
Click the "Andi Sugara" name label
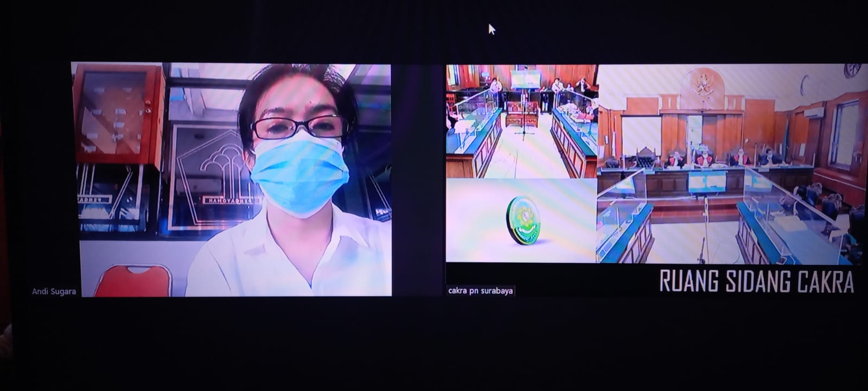[x=54, y=292]
